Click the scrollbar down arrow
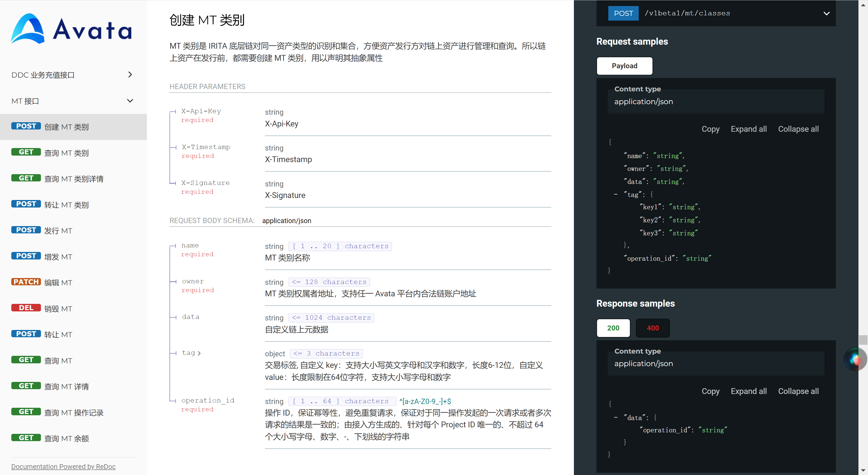The height and width of the screenshot is (475, 868). pos(863,470)
